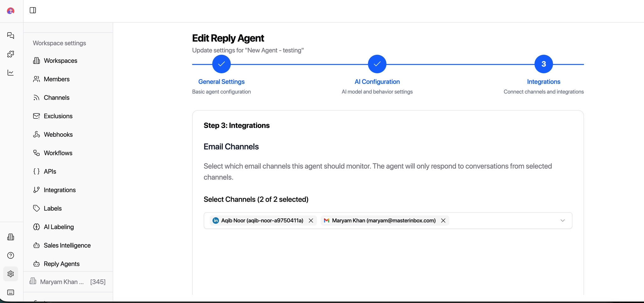The height and width of the screenshot is (303, 644).
Task: Click the user avatar in the top corner
Action: 10,10
